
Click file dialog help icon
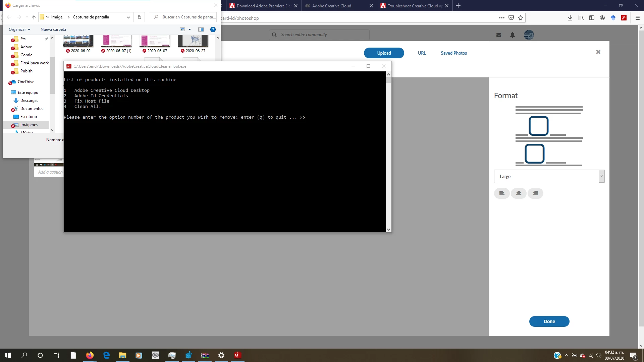(213, 29)
